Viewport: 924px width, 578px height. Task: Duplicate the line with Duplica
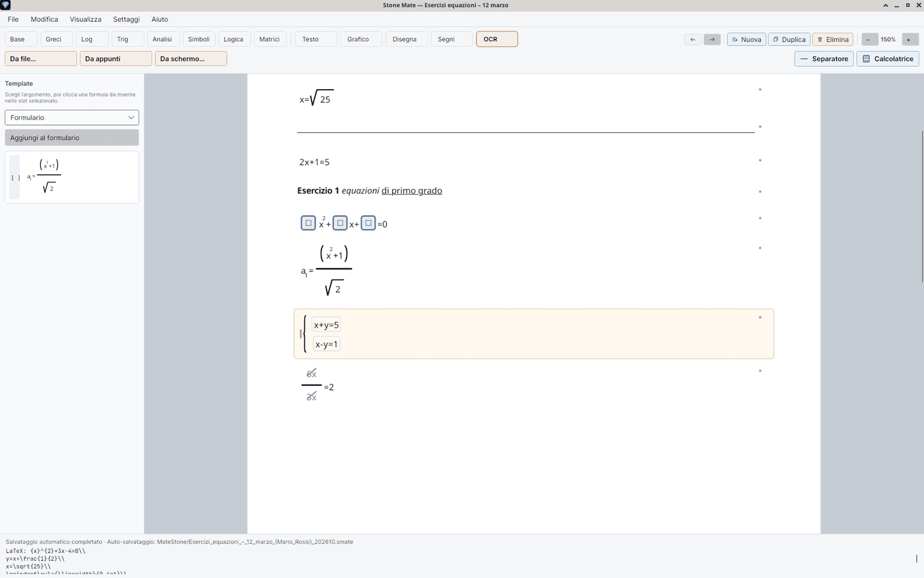pyautogui.click(x=789, y=40)
